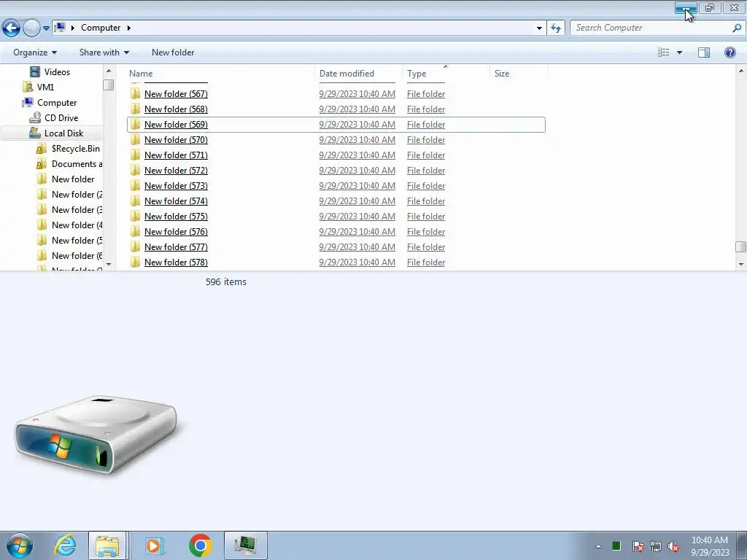Screen dimensions: 747x560
Task: Select New folder (570) in the list
Action: point(176,139)
